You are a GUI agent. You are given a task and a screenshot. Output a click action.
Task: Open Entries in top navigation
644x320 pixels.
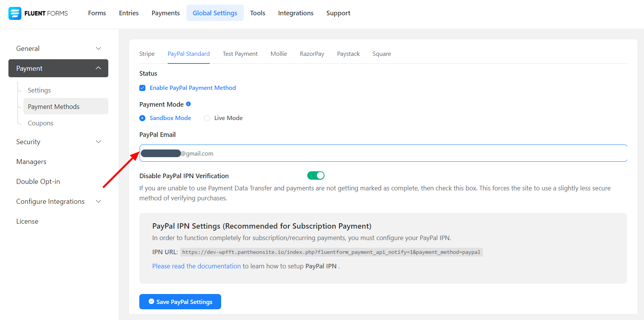tap(129, 13)
